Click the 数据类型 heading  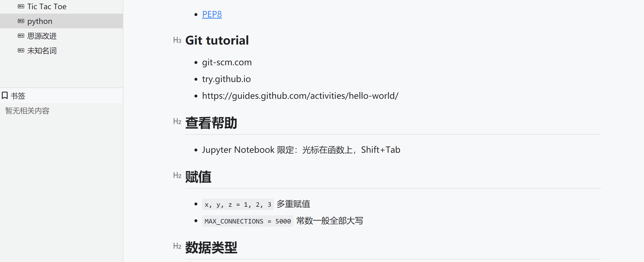211,248
